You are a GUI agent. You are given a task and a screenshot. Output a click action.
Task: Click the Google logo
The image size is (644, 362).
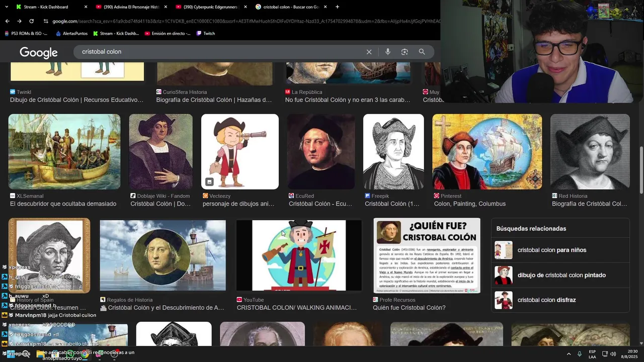[39, 52]
